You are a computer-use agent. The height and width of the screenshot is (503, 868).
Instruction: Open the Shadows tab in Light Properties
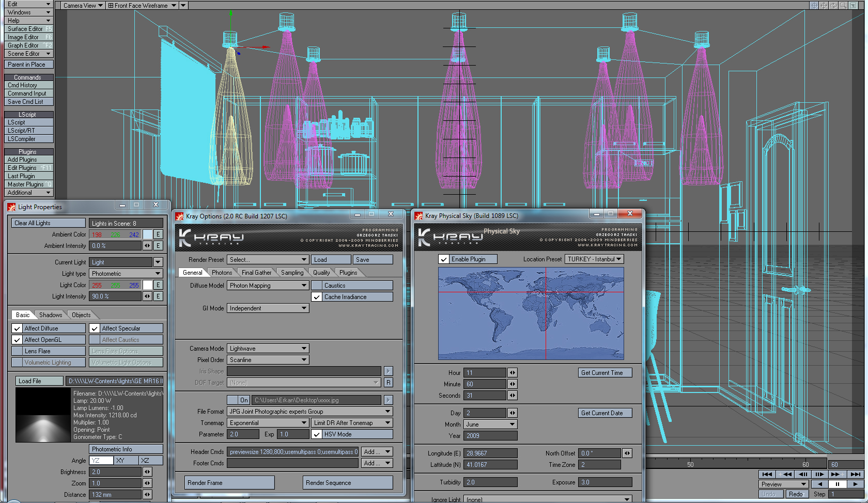pyautogui.click(x=51, y=315)
